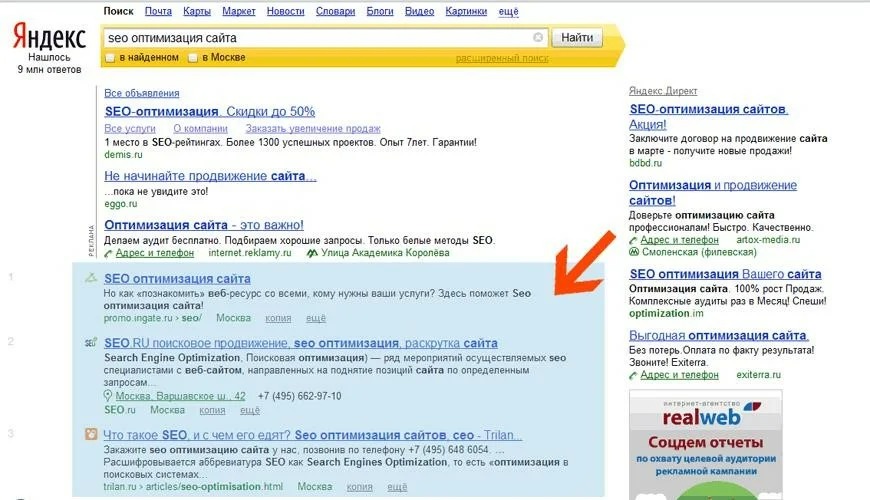Click the trilan.ru › articles/seo-optimisation.html URL
The height and width of the screenshot is (500, 870).
click(193, 486)
